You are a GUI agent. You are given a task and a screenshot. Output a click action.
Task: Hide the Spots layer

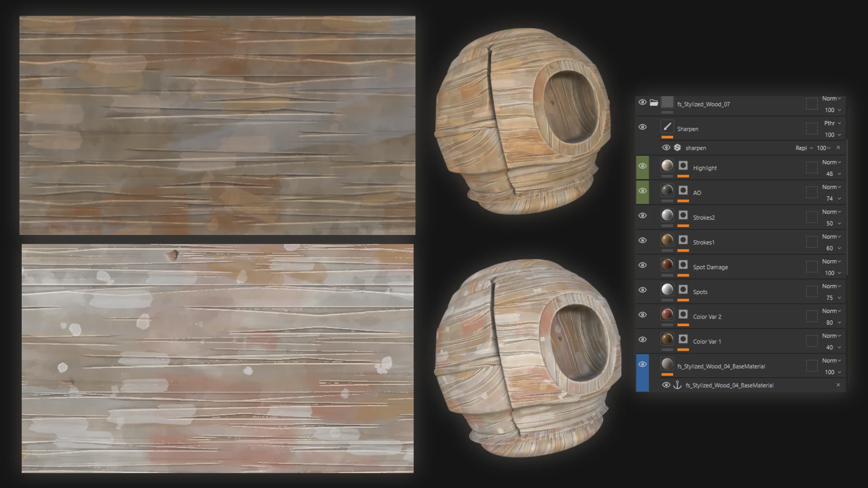[642, 290]
